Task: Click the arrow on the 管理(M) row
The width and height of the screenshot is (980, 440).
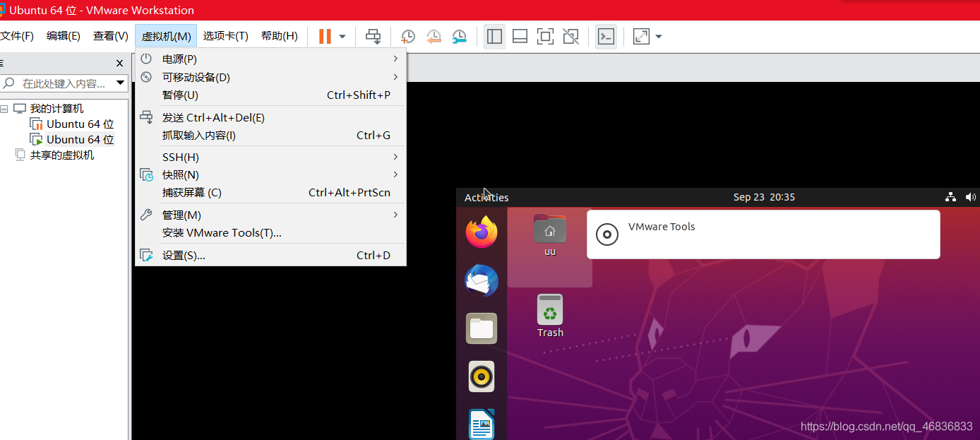Action: [x=395, y=214]
